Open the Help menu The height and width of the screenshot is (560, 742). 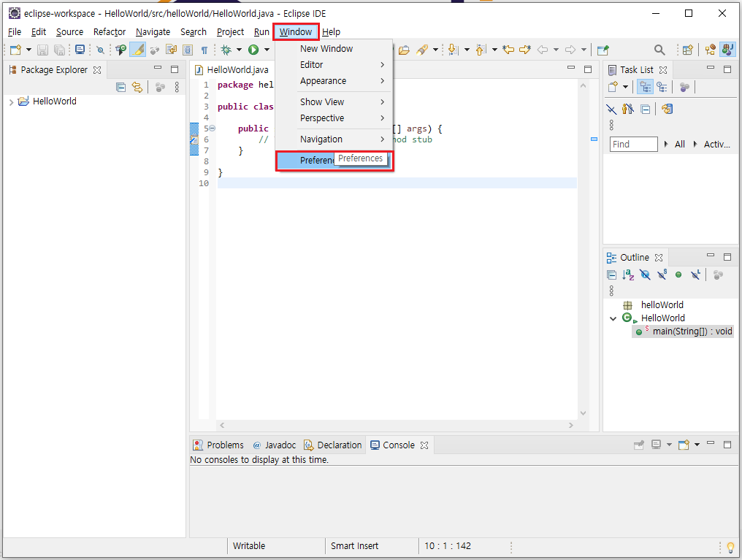click(332, 31)
